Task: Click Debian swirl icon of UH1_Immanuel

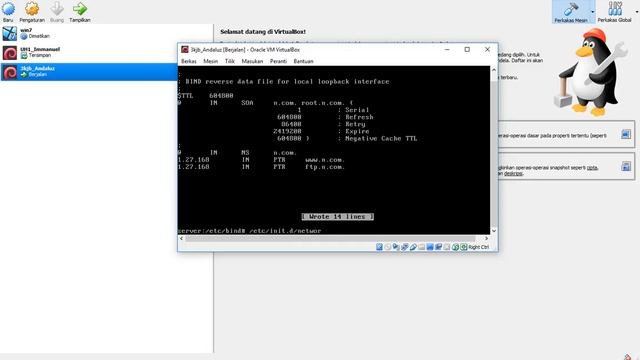Action: (x=9, y=53)
